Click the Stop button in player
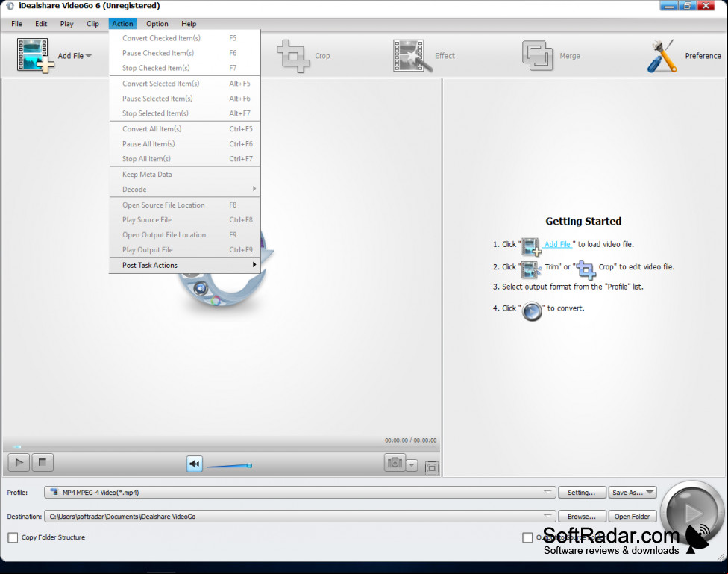The image size is (728, 574). tap(43, 463)
